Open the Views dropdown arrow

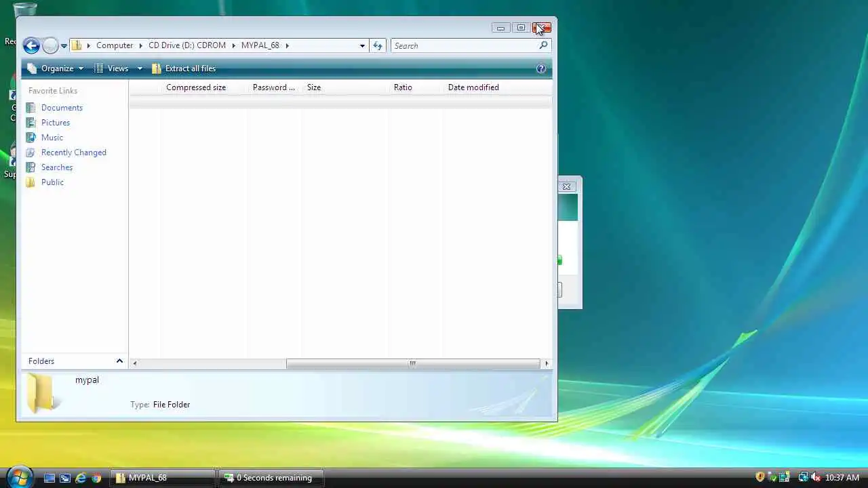[x=140, y=68]
